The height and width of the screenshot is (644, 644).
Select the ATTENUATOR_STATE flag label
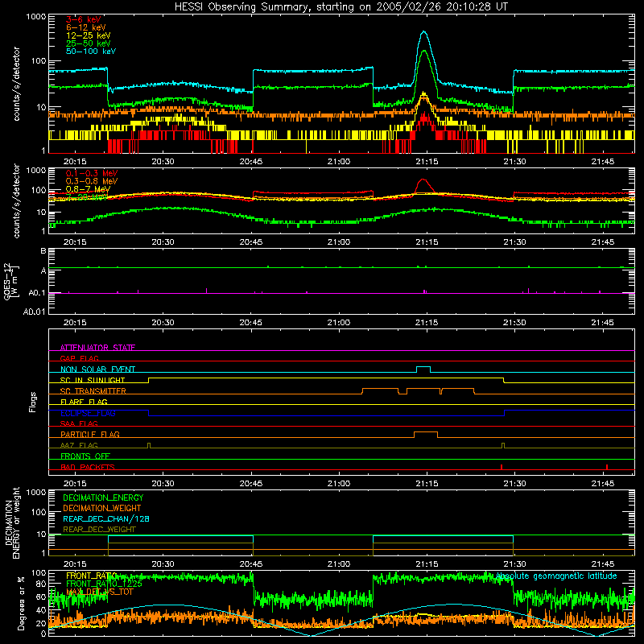click(97, 348)
